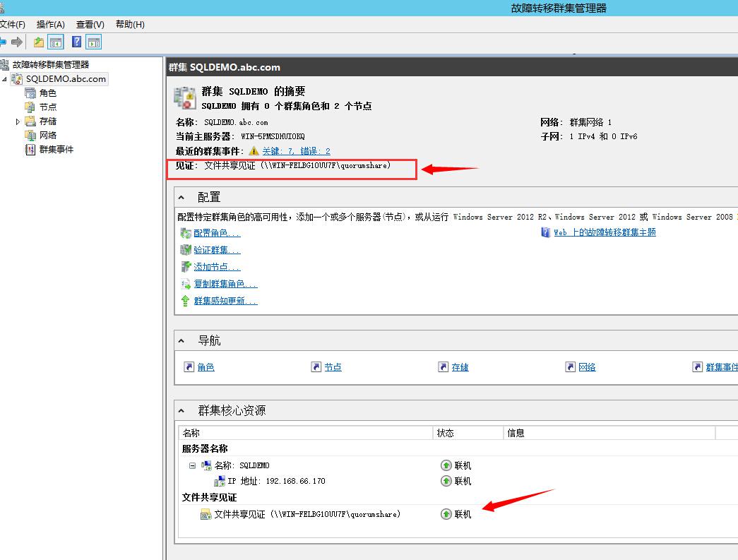Click the Help question mark toolbar icon

[76, 42]
